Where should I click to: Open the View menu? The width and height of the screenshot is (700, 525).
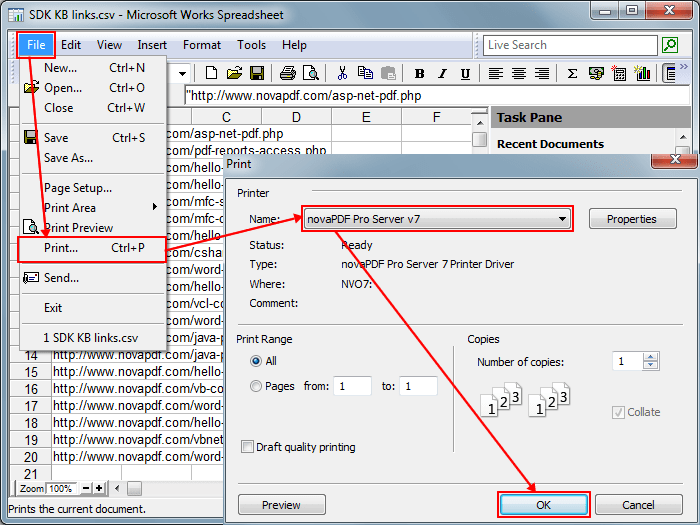[x=109, y=45]
